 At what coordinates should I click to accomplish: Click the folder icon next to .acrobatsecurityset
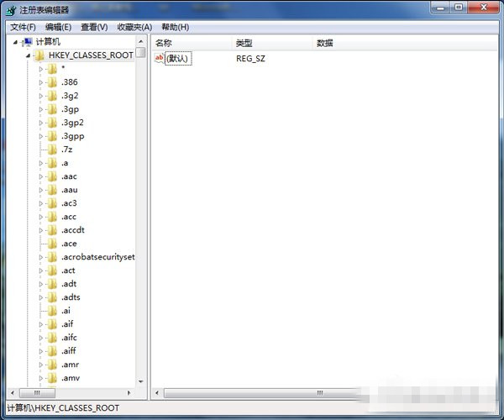tap(52, 257)
